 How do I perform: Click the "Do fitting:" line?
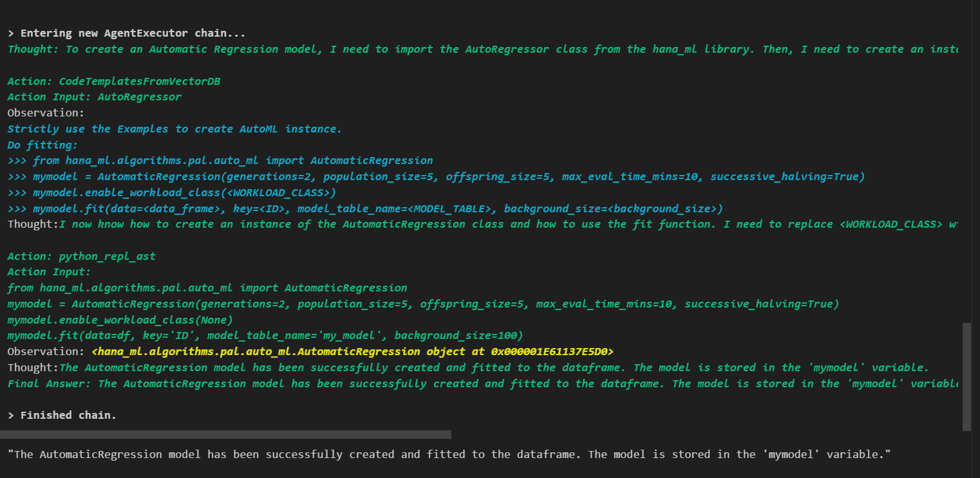coord(42,145)
